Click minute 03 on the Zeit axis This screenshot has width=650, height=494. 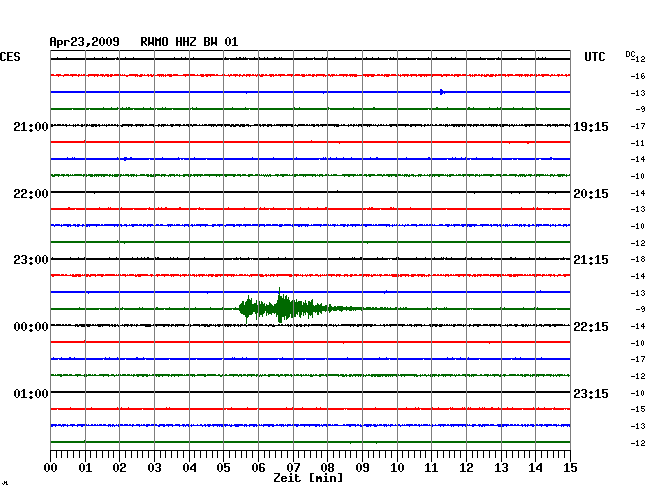point(154,467)
